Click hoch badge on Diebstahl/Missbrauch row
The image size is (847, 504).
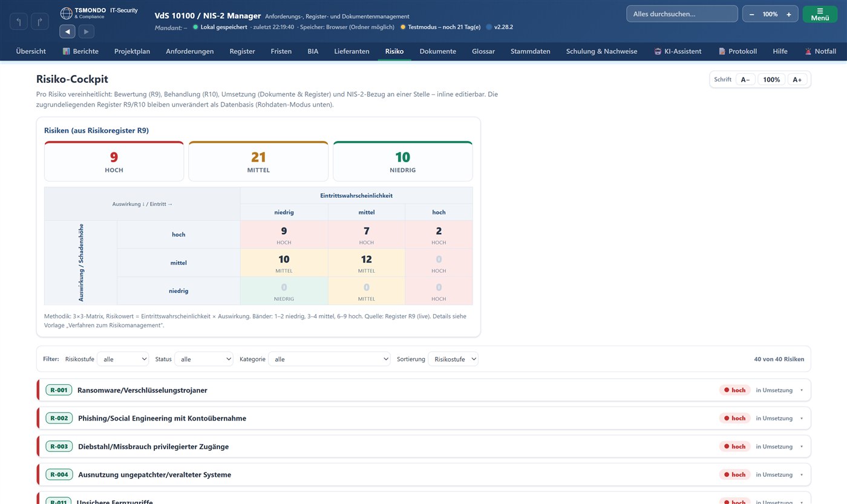point(734,447)
